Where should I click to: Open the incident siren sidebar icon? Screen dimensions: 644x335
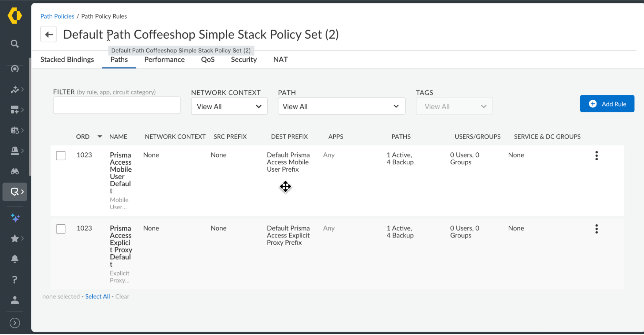(x=14, y=151)
